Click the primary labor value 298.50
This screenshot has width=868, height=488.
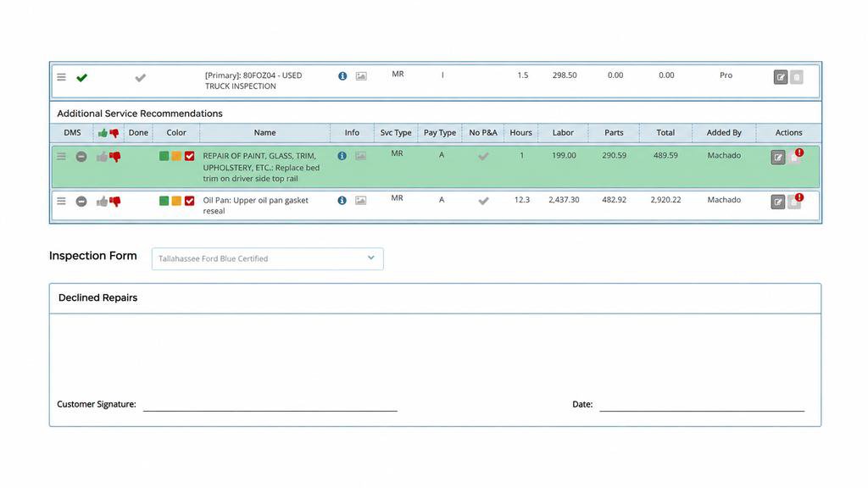[x=564, y=75]
